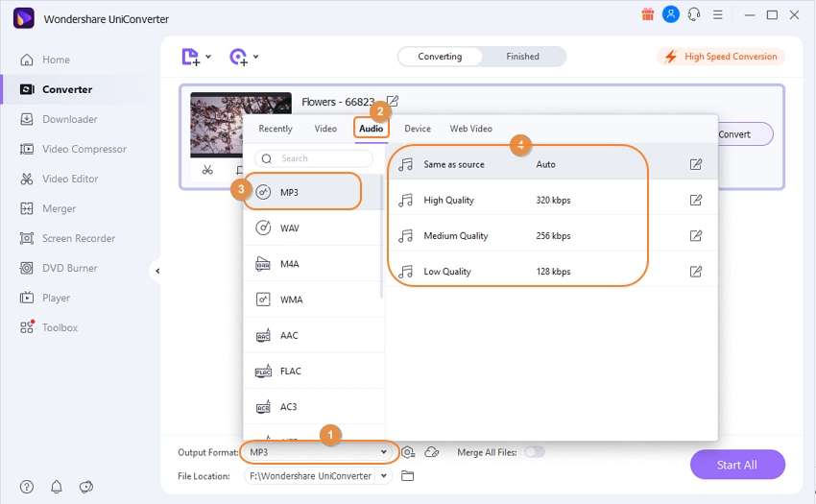The width and height of the screenshot is (816, 504).
Task: Click the scissors trim icon
Action: [207, 170]
